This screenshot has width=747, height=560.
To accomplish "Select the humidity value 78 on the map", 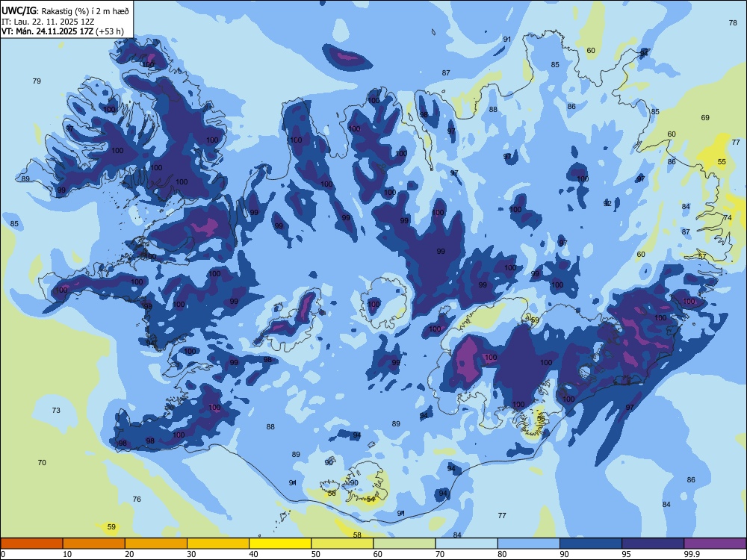I will point(734,22).
